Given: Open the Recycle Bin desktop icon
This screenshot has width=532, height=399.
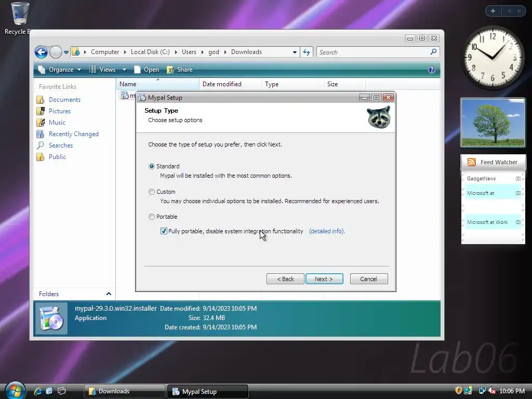Looking at the screenshot, I should pos(19,18).
